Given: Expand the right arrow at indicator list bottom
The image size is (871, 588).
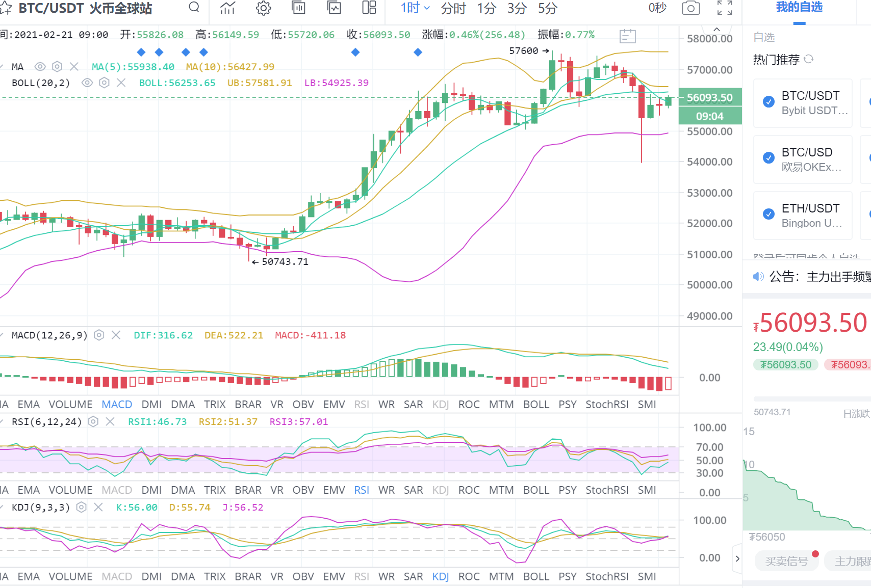Looking at the screenshot, I should tap(737, 558).
